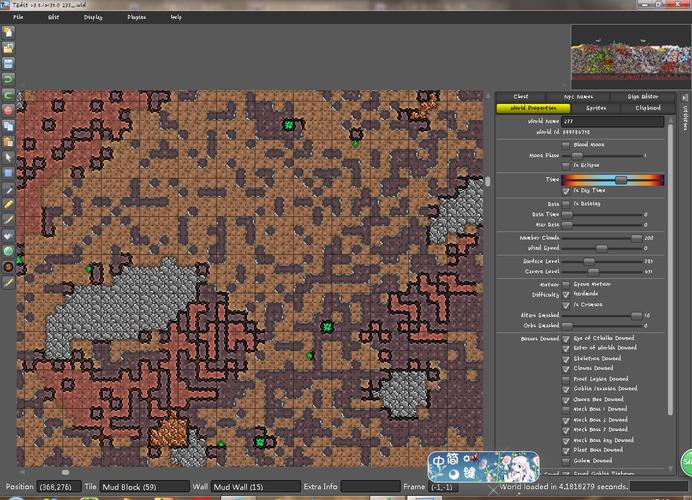This screenshot has width=692, height=500.
Task: Uncheck Eye of Cthulhu Downed
Action: pyautogui.click(x=566, y=338)
